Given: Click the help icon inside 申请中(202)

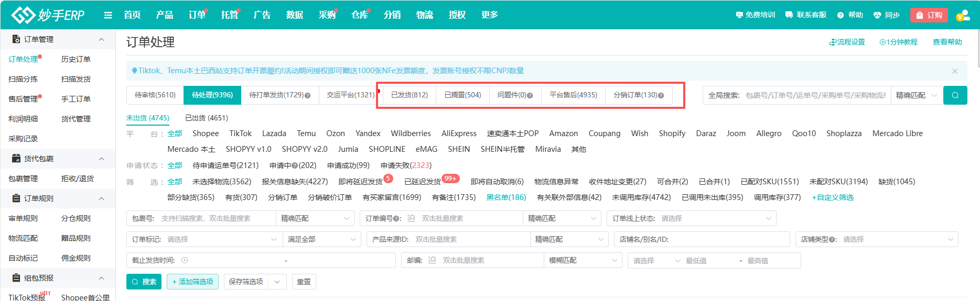Looking at the screenshot, I should (x=295, y=165).
